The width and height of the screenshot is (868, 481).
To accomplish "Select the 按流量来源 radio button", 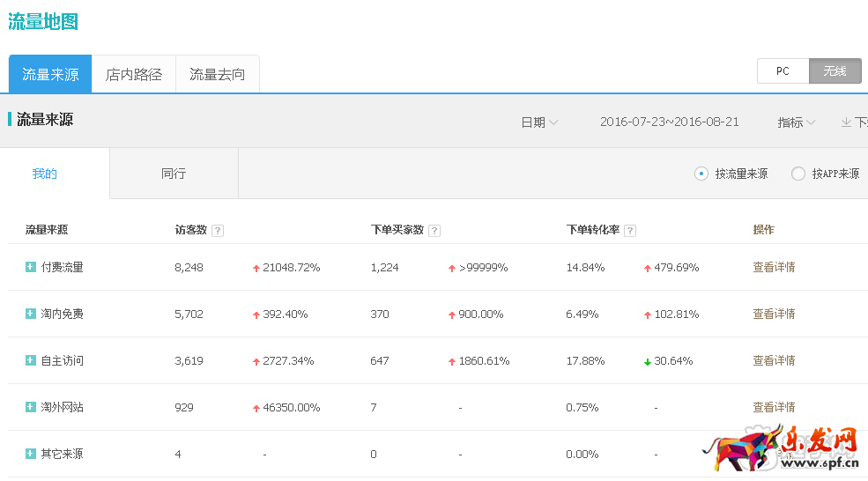I will pos(701,174).
